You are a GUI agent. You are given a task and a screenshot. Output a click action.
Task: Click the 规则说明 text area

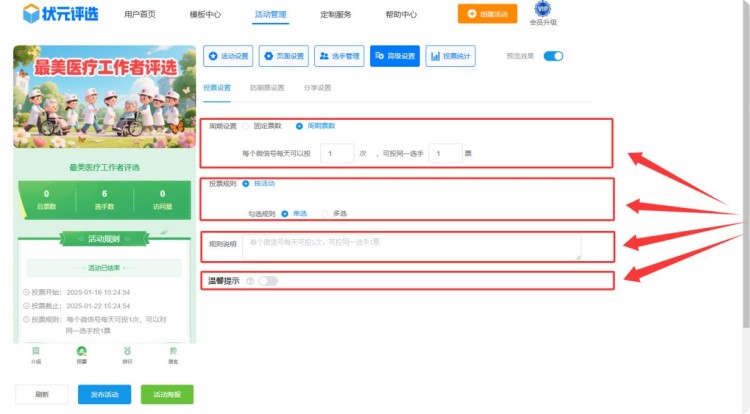click(x=411, y=247)
